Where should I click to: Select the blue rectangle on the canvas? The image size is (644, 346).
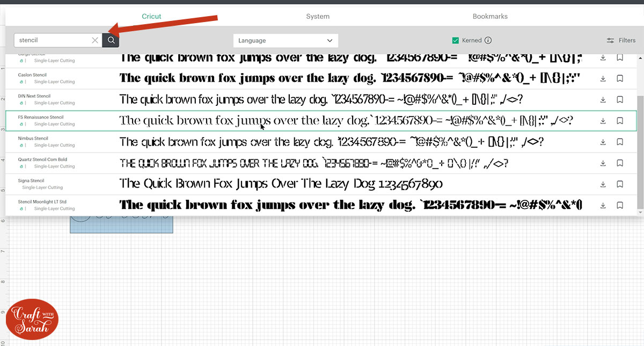point(121,225)
